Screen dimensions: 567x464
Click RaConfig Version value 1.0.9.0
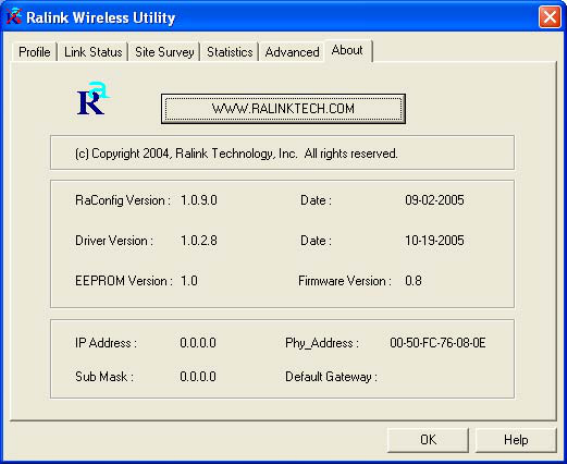coord(199,200)
